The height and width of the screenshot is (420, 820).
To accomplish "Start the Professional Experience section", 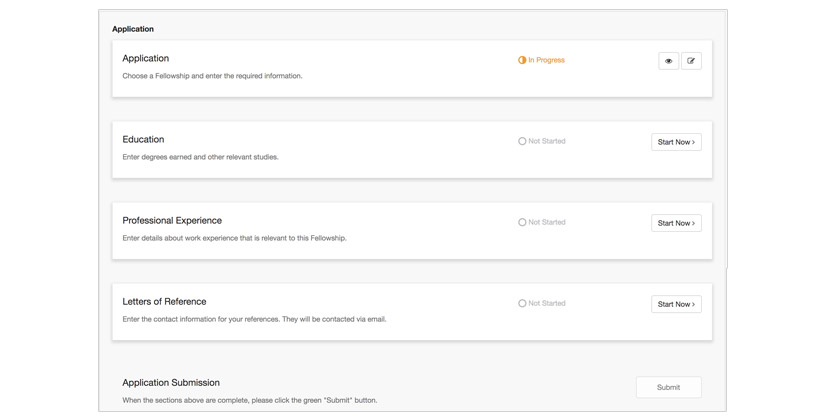I will [676, 223].
